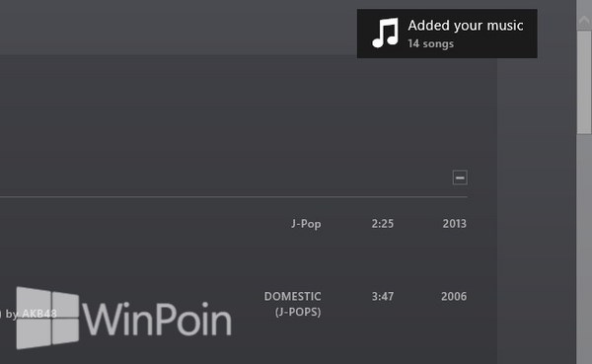The width and height of the screenshot is (592, 364).
Task: Select the first song row (J-Pop, 2013)
Action: pyautogui.click(x=234, y=224)
